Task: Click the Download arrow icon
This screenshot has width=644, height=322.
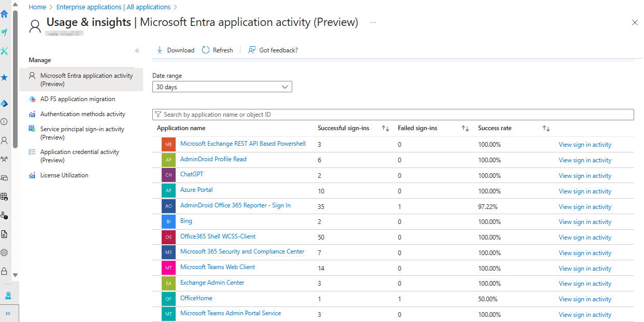Action: click(x=160, y=50)
